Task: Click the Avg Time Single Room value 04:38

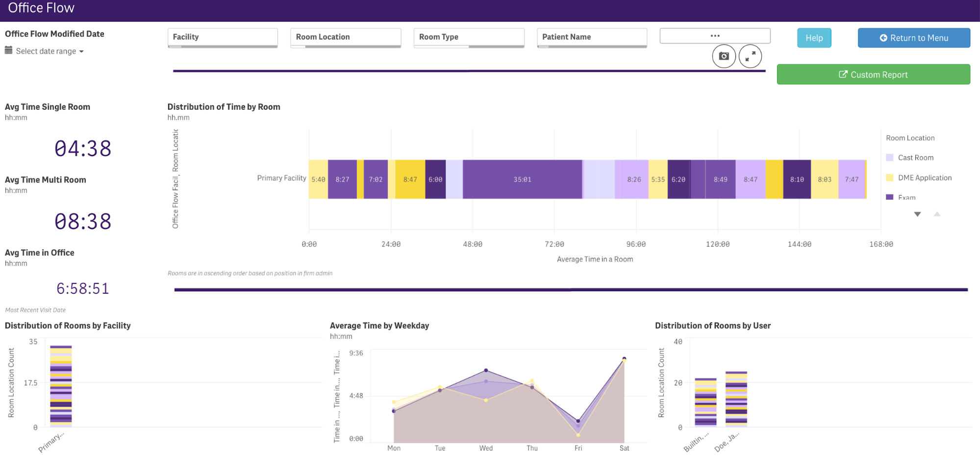Action: [x=83, y=149]
